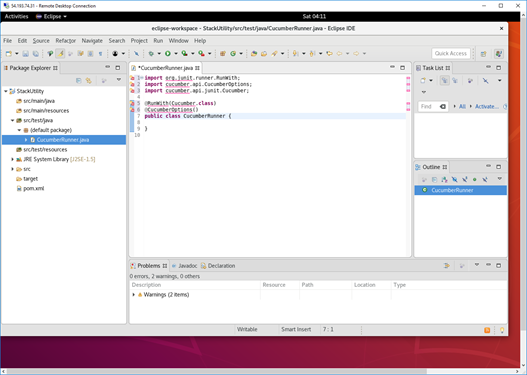Click the clear button inside the Find field

(443, 107)
